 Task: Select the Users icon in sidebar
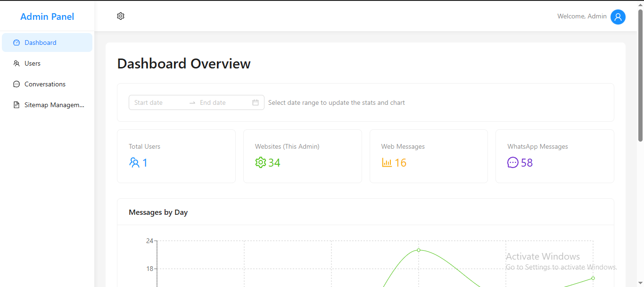pyautogui.click(x=16, y=63)
